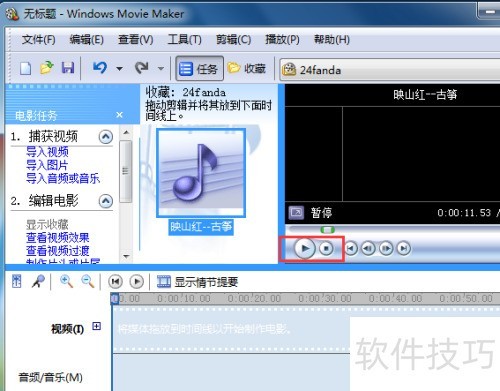Open the 编辑(E) menu
Screen dimensions: 500x391
[x=86, y=40]
